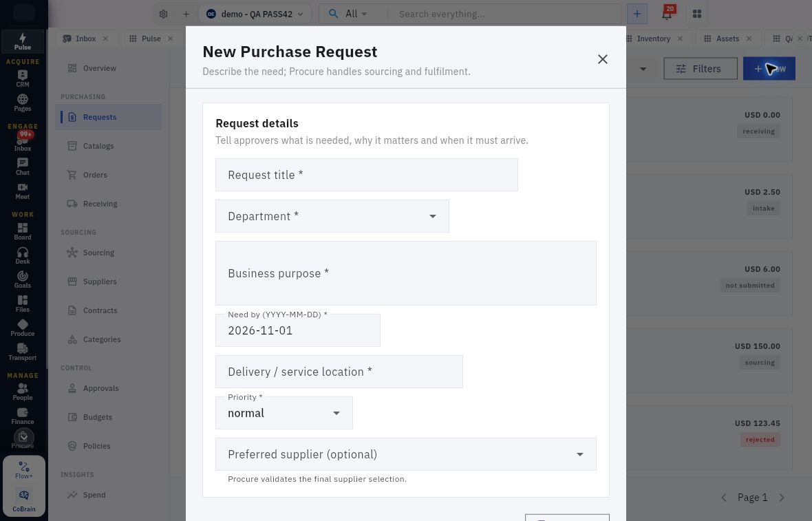This screenshot has height=521, width=812.
Task: Focus the Business purpose text area
Action: point(405,273)
